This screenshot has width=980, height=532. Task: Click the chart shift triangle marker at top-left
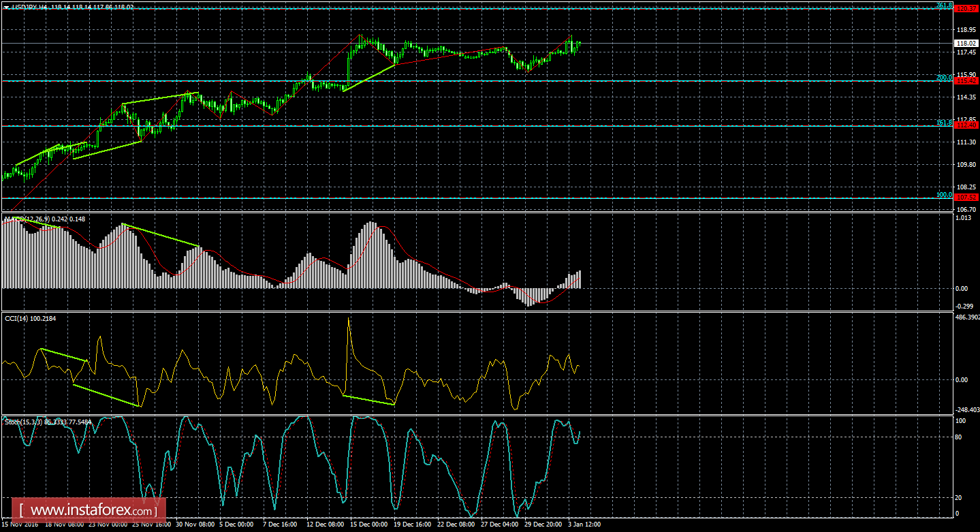click(x=6, y=6)
